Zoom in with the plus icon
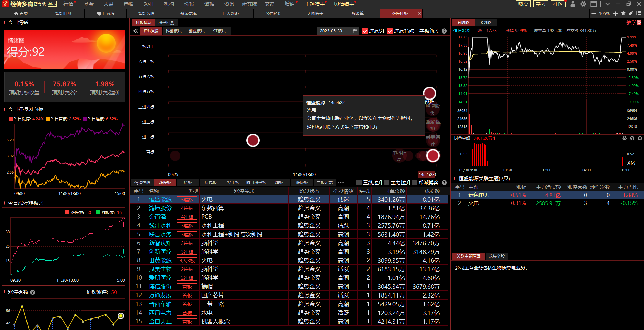Viewport: 644px width, 330px height. [x=615, y=14]
